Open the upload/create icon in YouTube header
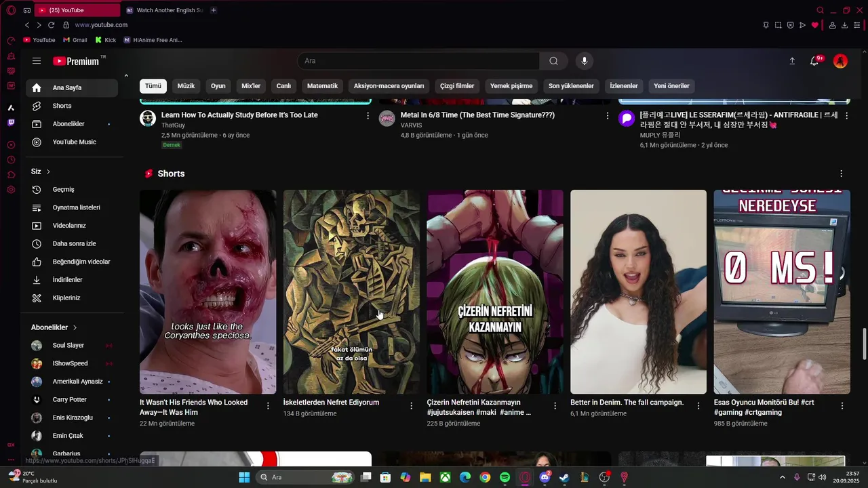The height and width of the screenshot is (488, 868). 792,61
